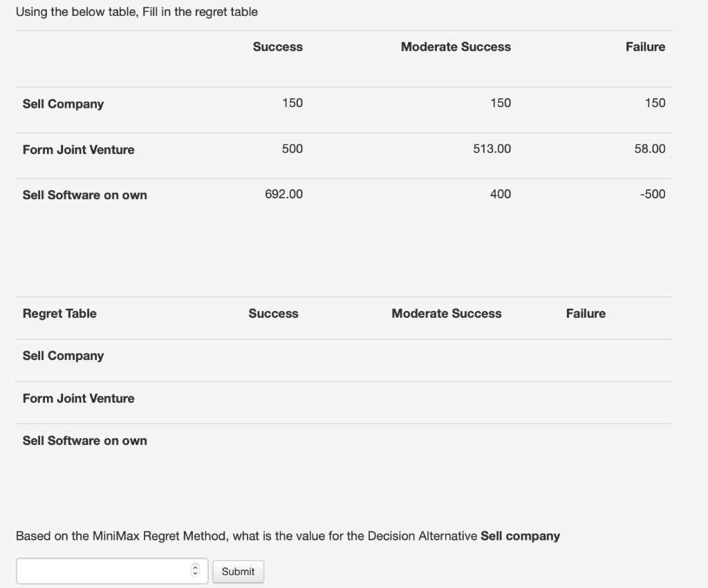Click the Submit button
Viewport: 708px width, 588px height.
(238, 571)
